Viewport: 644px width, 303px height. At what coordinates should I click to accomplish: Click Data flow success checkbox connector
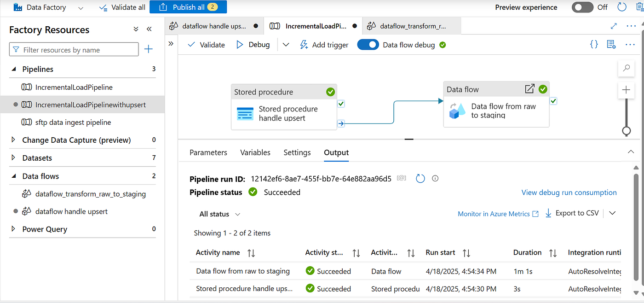(553, 101)
